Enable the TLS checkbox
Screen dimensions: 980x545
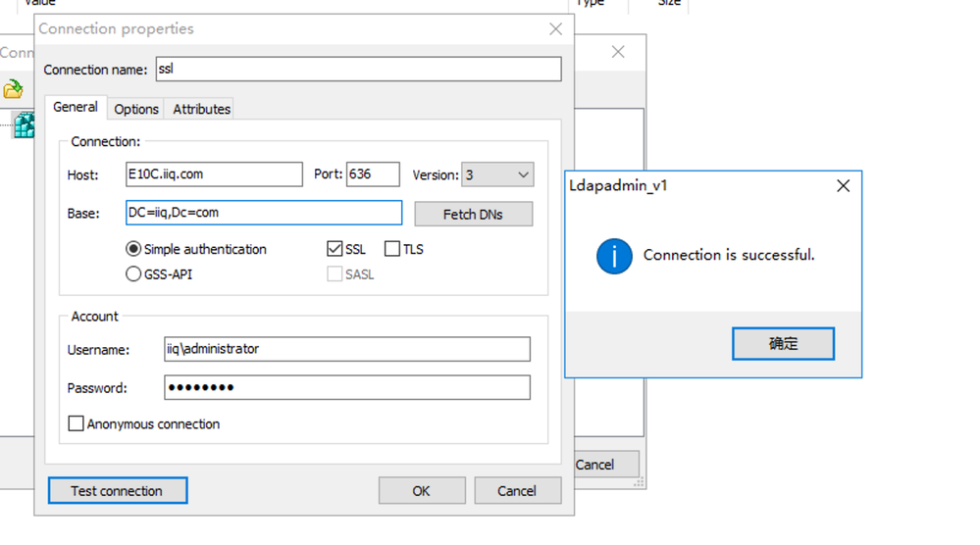(x=392, y=249)
